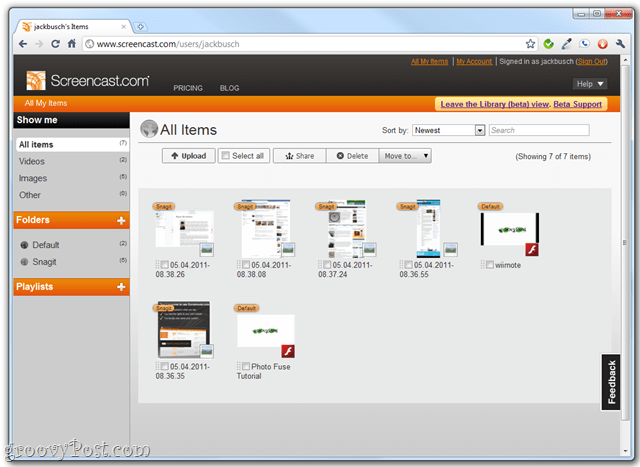Click the page's vertical scrollbar

(x=625, y=243)
